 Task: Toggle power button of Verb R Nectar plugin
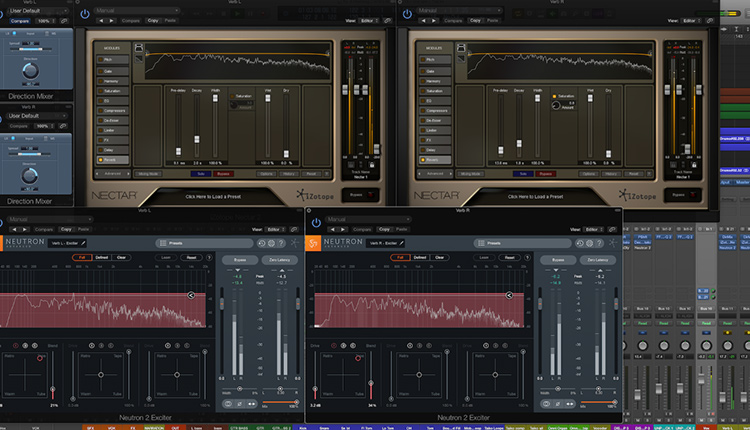(407, 14)
